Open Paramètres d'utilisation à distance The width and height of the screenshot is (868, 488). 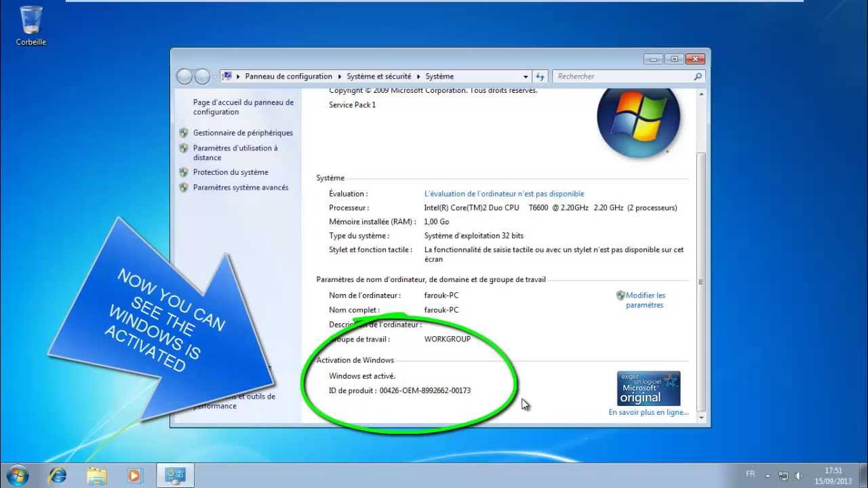click(x=235, y=152)
